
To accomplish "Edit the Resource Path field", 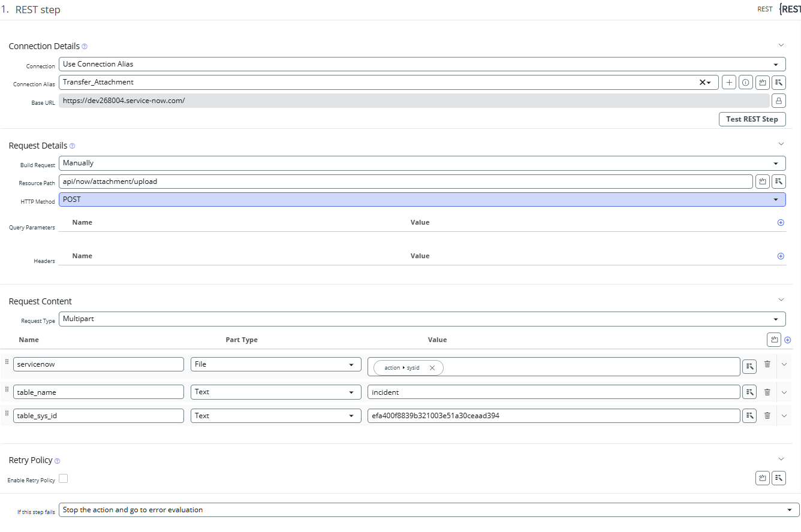I will coord(406,182).
